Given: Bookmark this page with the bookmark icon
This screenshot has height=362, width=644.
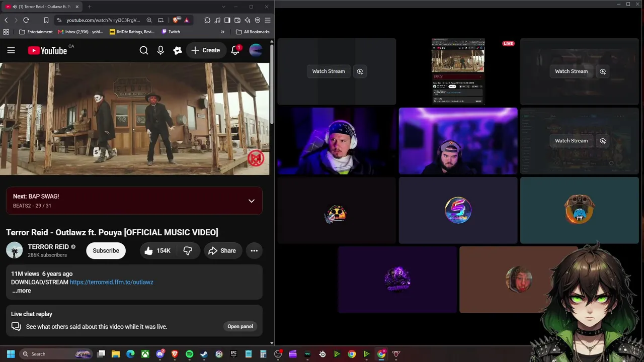Looking at the screenshot, I should [46, 20].
